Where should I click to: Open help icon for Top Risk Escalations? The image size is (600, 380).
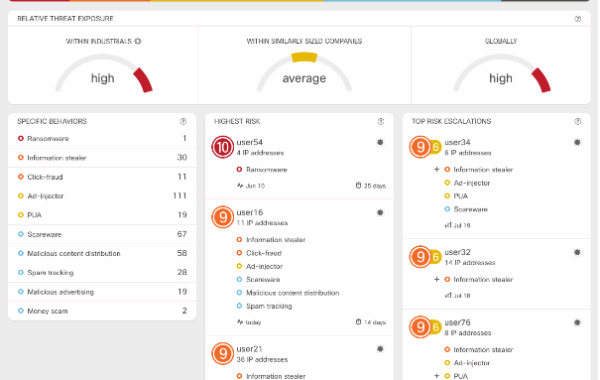tap(577, 121)
